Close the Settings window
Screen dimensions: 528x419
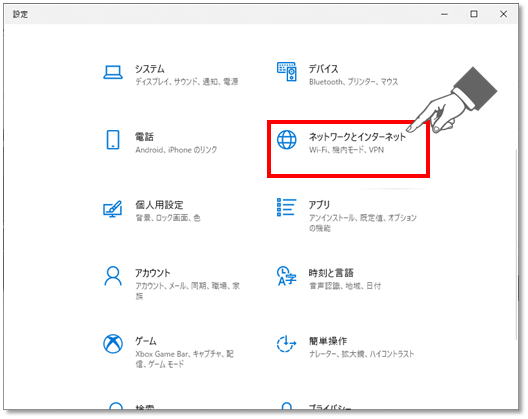tap(503, 14)
